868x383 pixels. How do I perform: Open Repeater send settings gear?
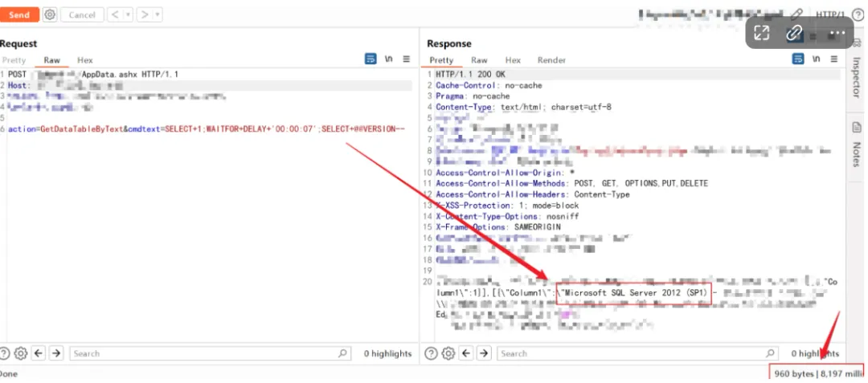click(50, 15)
